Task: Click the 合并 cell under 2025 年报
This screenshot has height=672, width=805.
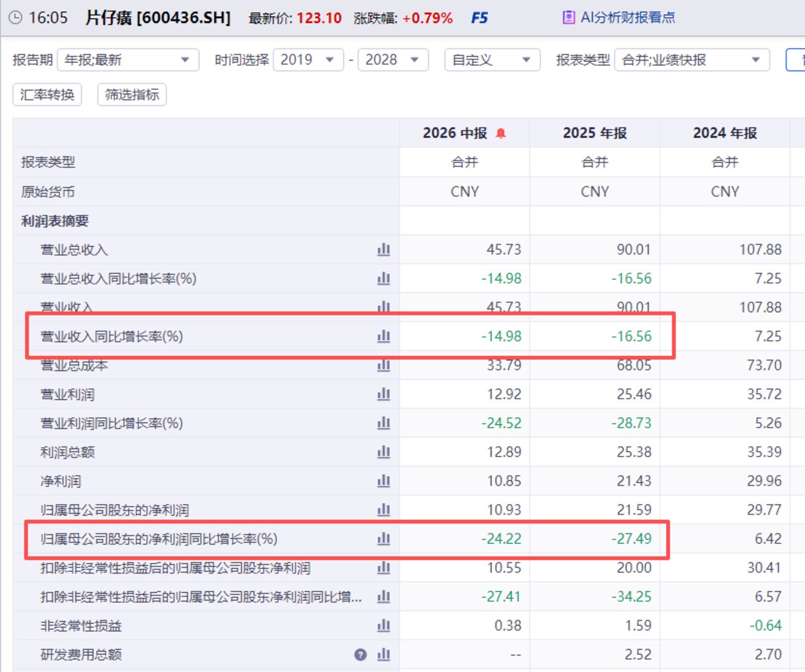Action: (595, 162)
